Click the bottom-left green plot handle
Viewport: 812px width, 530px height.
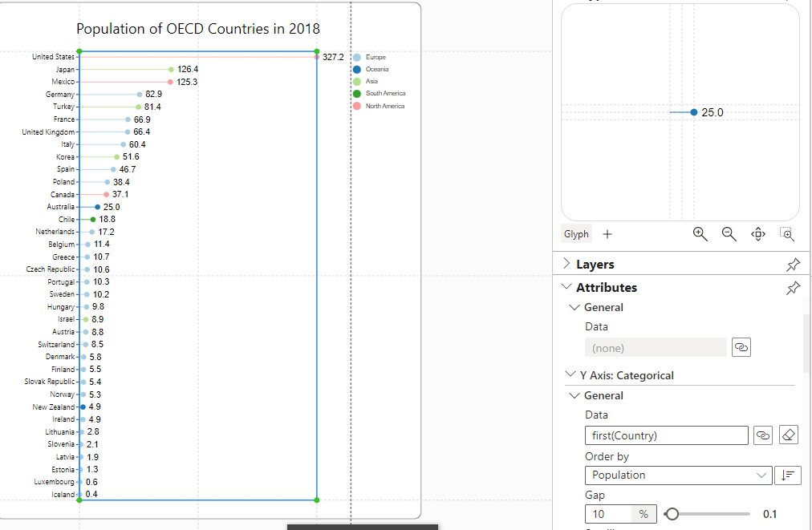click(79, 500)
